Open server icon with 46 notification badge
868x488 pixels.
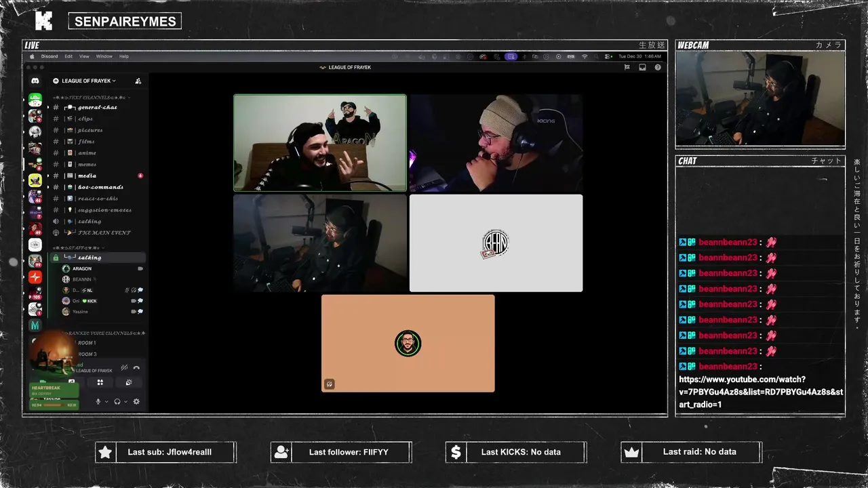click(35, 197)
